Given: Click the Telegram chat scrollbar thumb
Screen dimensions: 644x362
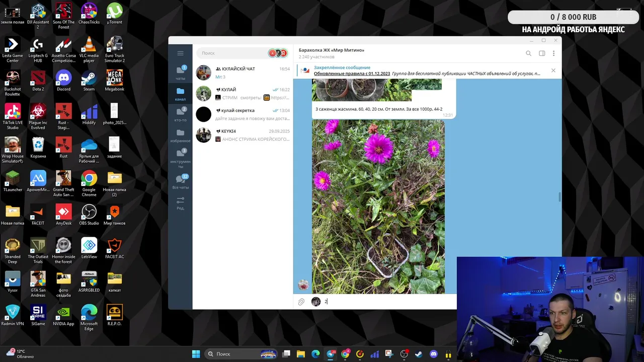Looking at the screenshot, I should tap(559, 197).
